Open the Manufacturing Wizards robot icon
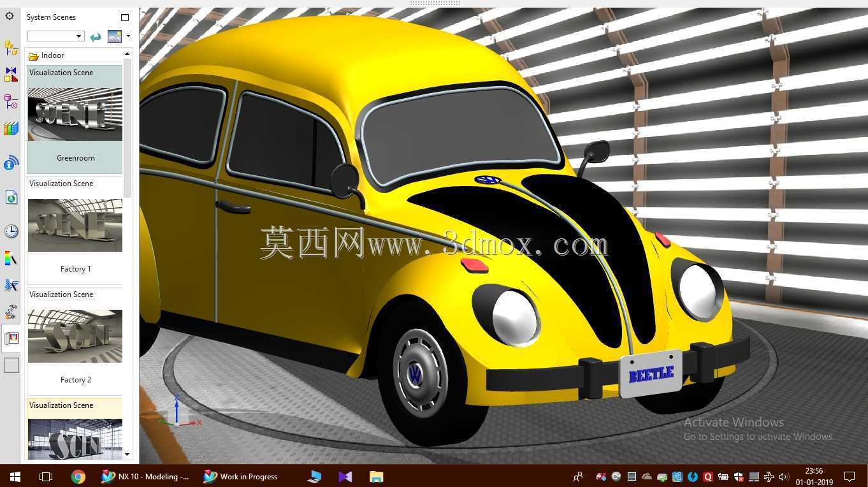The width and height of the screenshot is (868, 487). (11, 312)
